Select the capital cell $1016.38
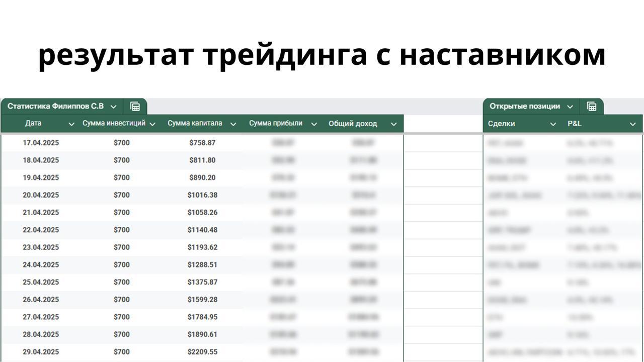Screen dimensions: 644x362 pos(202,195)
